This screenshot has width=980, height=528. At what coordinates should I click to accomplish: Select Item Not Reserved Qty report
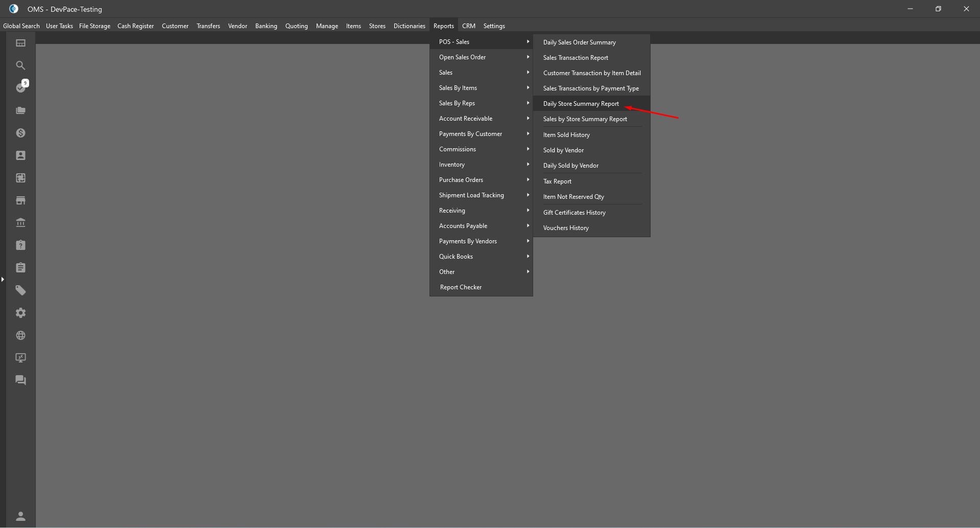[x=591, y=197]
